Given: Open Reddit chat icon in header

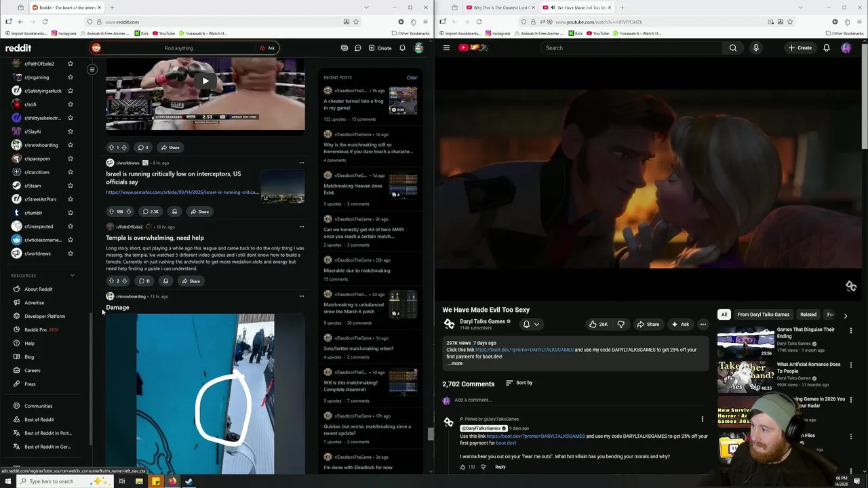Looking at the screenshot, I should point(358,48).
